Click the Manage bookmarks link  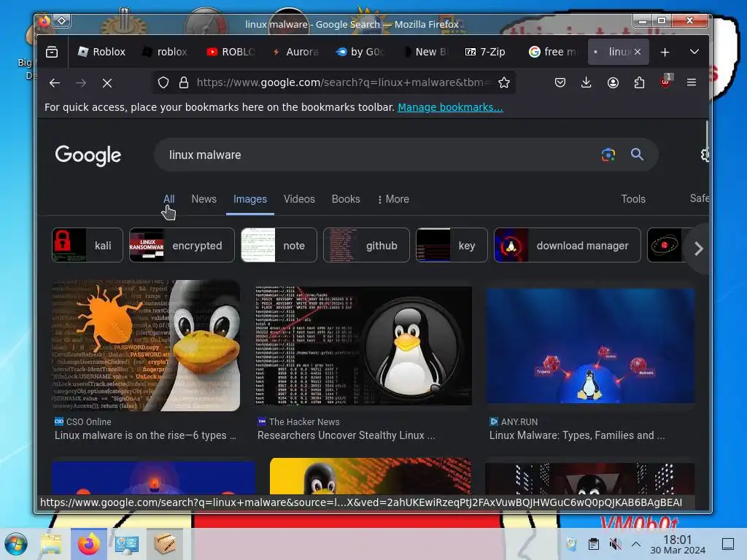tap(450, 107)
